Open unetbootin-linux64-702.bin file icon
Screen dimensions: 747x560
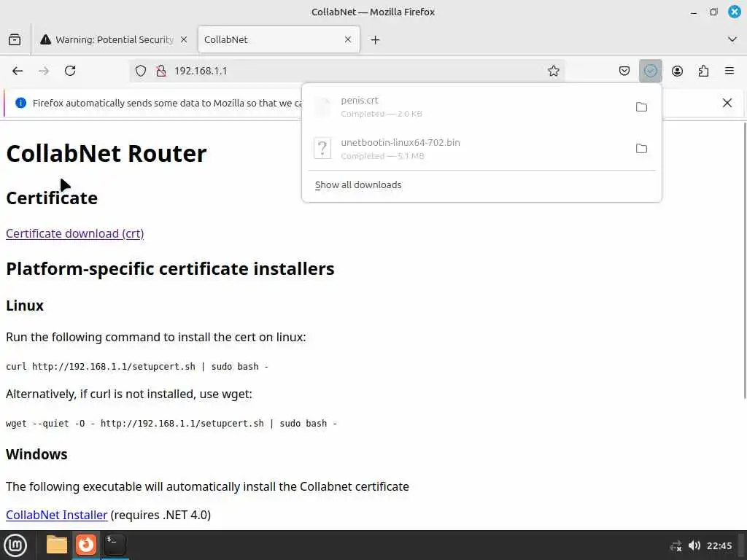click(322, 148)
